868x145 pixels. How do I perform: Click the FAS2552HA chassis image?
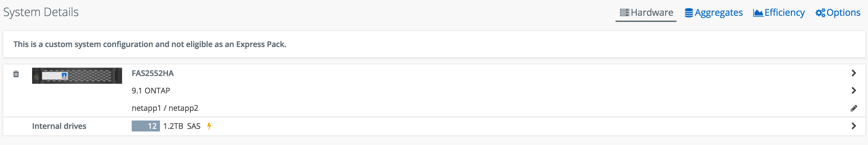coord(77,76)
